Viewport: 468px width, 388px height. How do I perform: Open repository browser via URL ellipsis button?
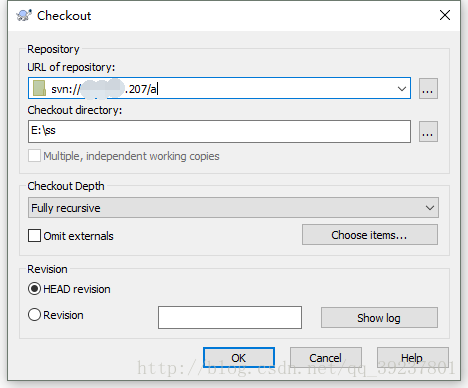(x=428, y=89)
